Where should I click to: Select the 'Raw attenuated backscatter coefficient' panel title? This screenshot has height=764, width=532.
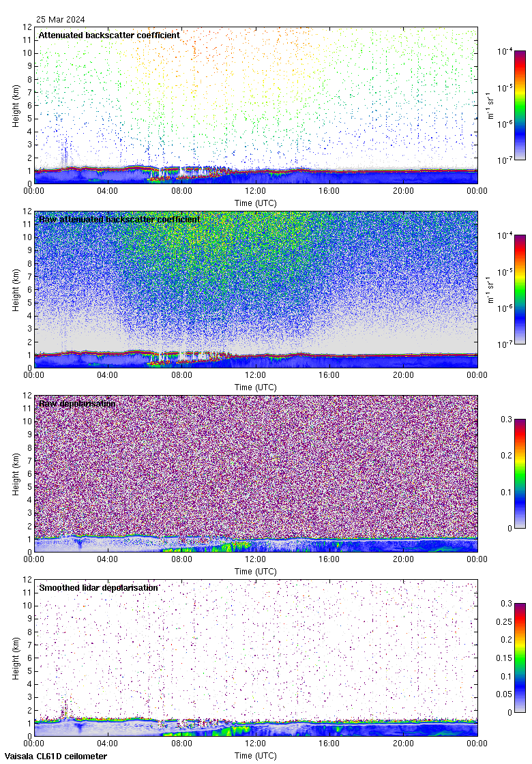(x=119, y=219)
